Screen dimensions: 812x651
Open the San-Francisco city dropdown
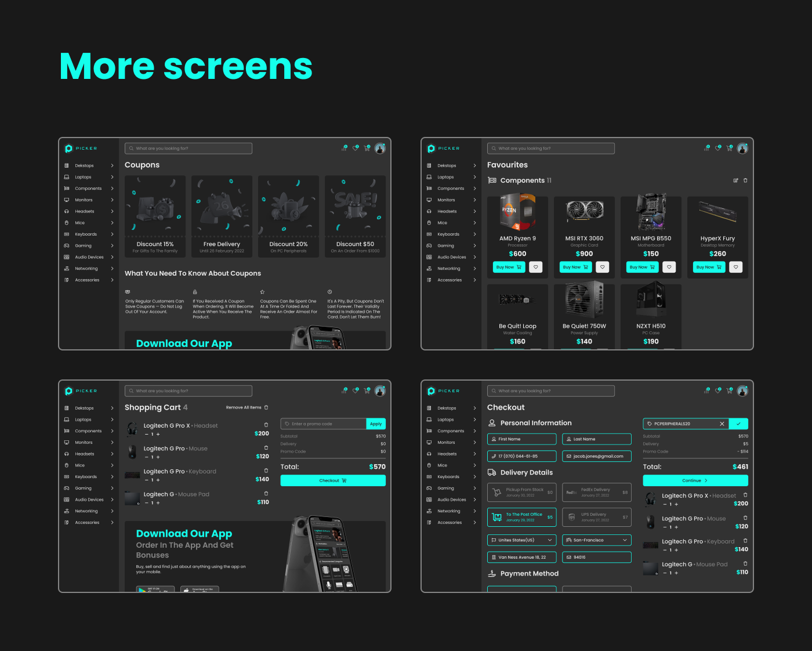click(597, 540)
